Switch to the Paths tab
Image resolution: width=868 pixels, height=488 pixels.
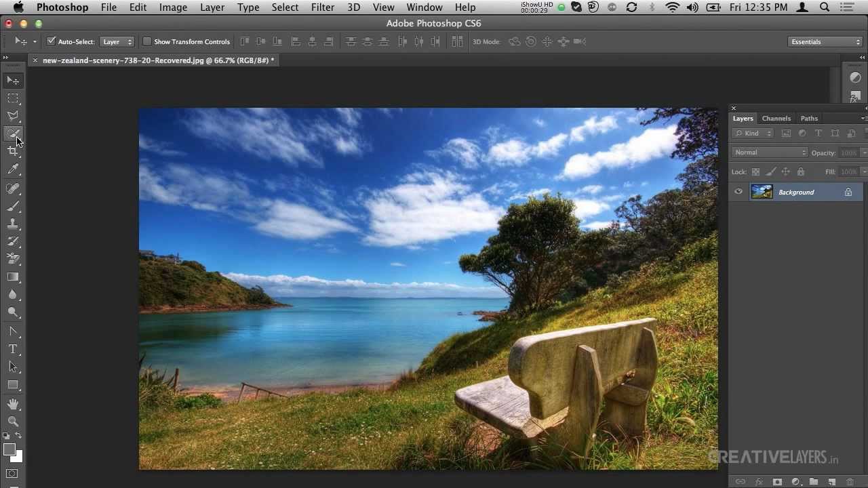pyautogui.click(x=809, y=118)
